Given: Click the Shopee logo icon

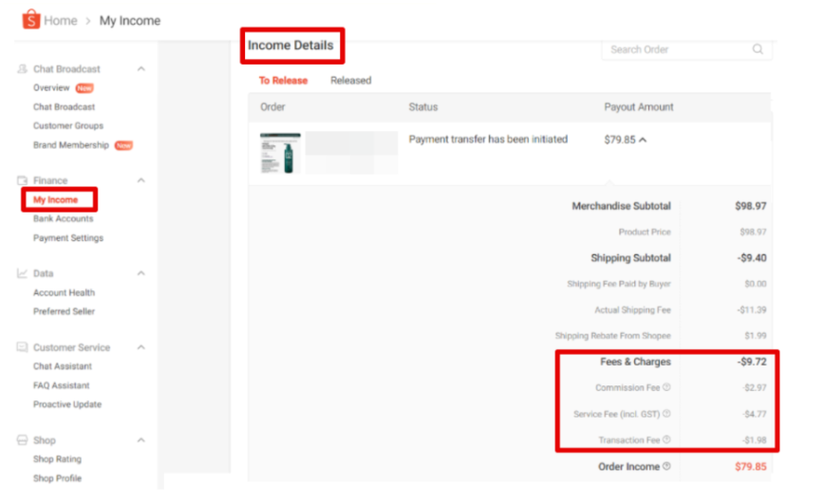Looking at the screenshot, I should (x=31, y=19).
